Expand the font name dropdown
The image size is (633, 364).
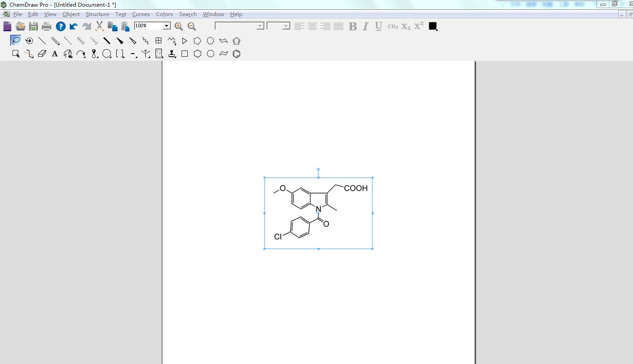(x=260, y=26)
